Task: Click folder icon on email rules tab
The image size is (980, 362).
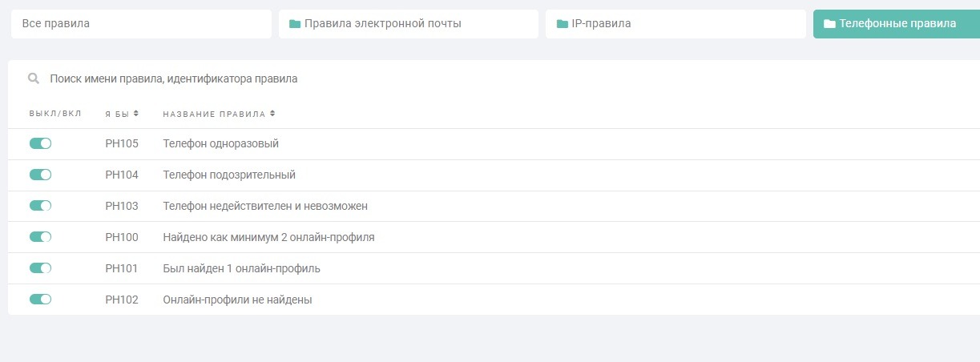Action: pyautogui.click(x=294, y=24)
